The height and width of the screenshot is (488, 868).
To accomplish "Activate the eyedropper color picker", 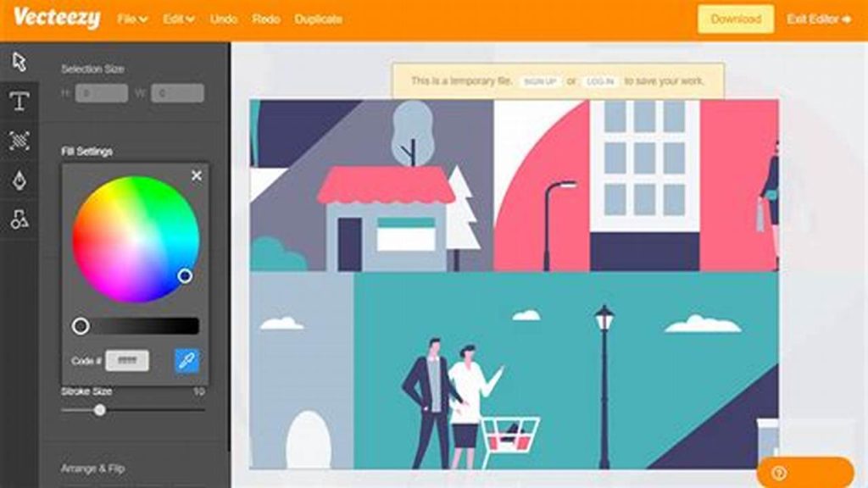I will pos(185,360).
